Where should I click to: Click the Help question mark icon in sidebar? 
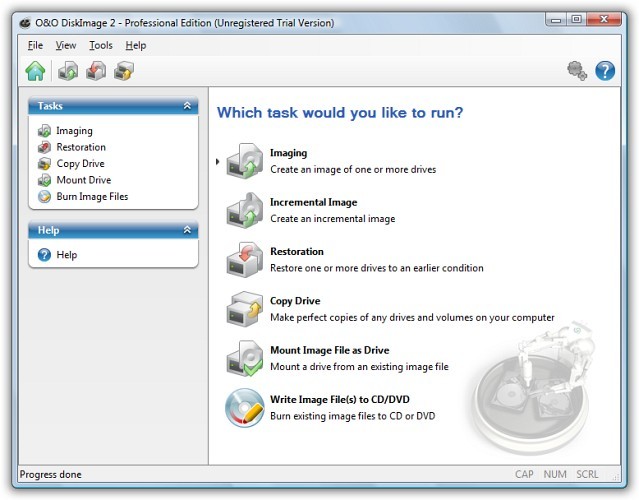tap(44, 255)
